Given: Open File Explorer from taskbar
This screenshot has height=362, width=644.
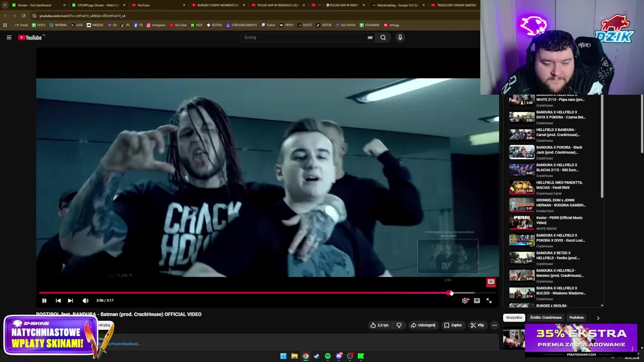Looking at the screenshot, I should tap(294, 356).
